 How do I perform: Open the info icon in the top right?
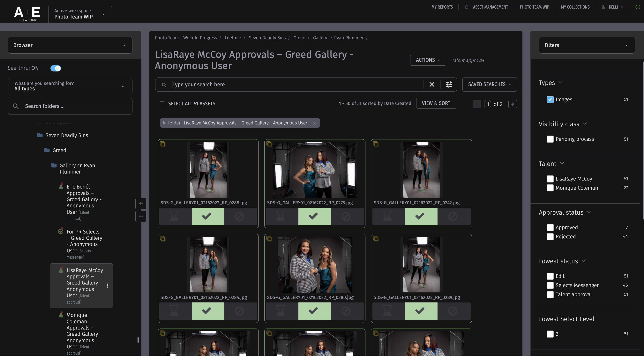click(x=638, y=7)
